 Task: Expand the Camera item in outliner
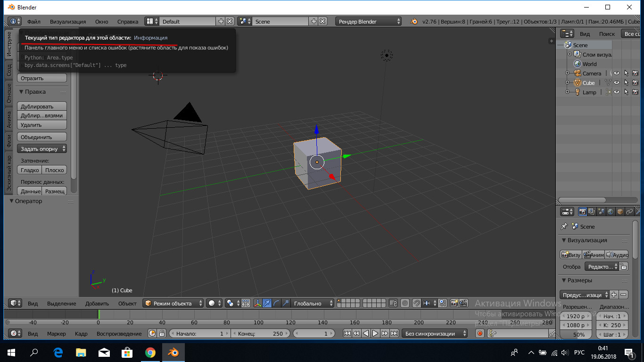click(x=568, y=73)
